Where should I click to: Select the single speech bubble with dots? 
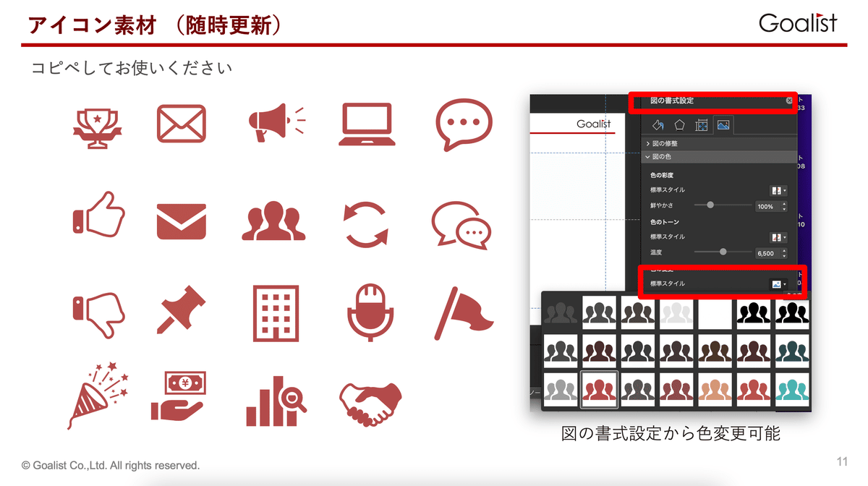click(x=464, y=125)
